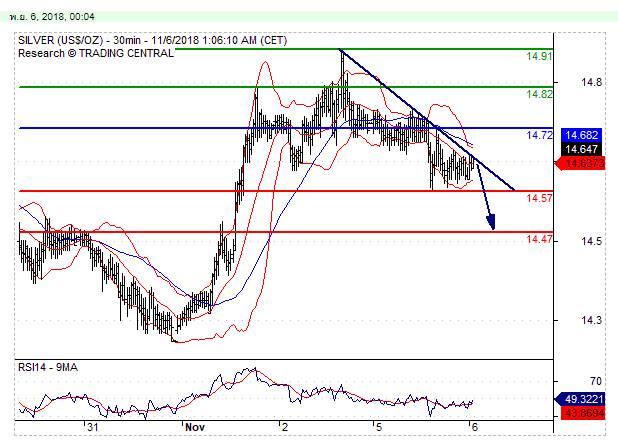Click the date axis label Nov
Viewport: 618px width, 446px height.
point(195,427)
